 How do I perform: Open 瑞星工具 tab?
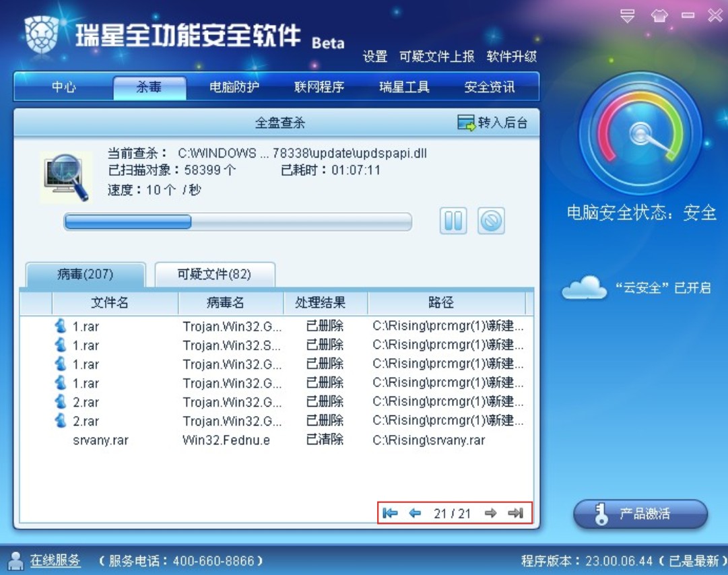click(x=404, y=87)
